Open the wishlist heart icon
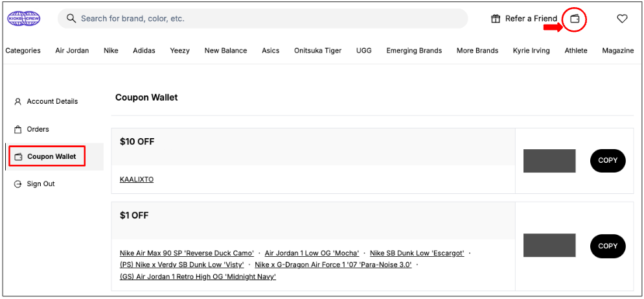The height and width of the screenshot is (299, 644). coord(622,19)
